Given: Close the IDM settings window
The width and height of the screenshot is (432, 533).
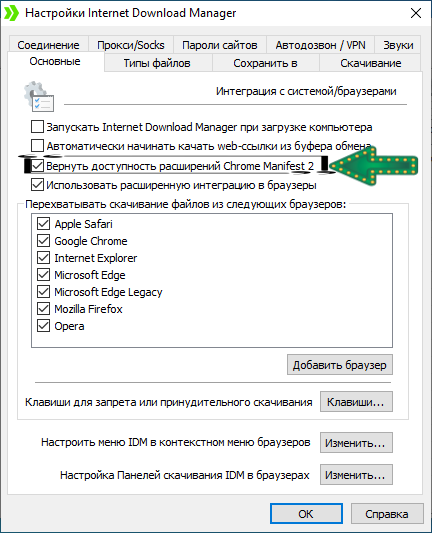Looking at the screenshot, I should 416,13.
